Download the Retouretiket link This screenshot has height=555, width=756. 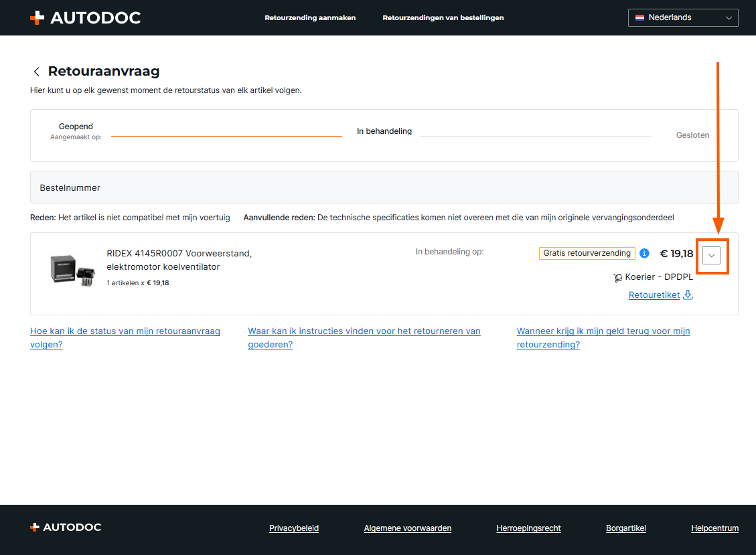click(x=654, y=295)
